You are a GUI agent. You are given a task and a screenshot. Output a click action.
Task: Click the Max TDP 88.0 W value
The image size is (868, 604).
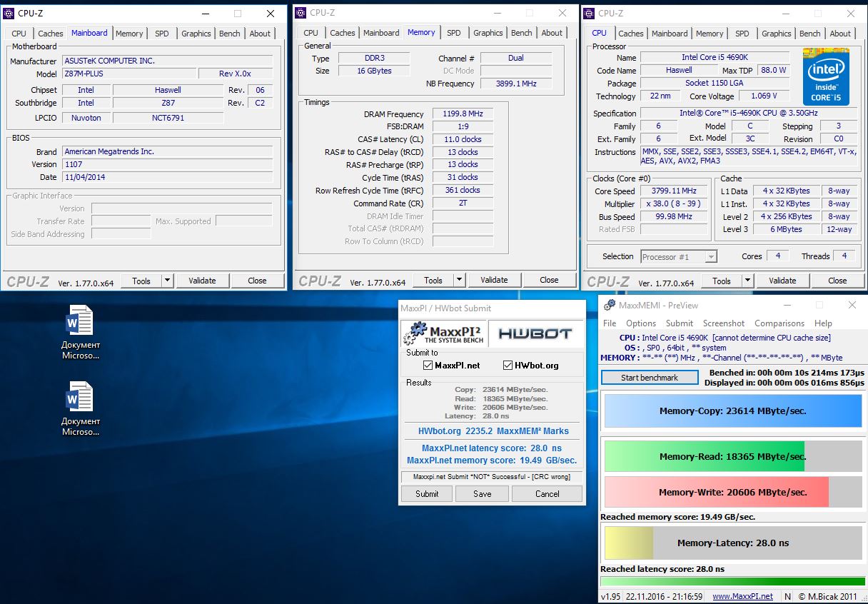(773, 70)
